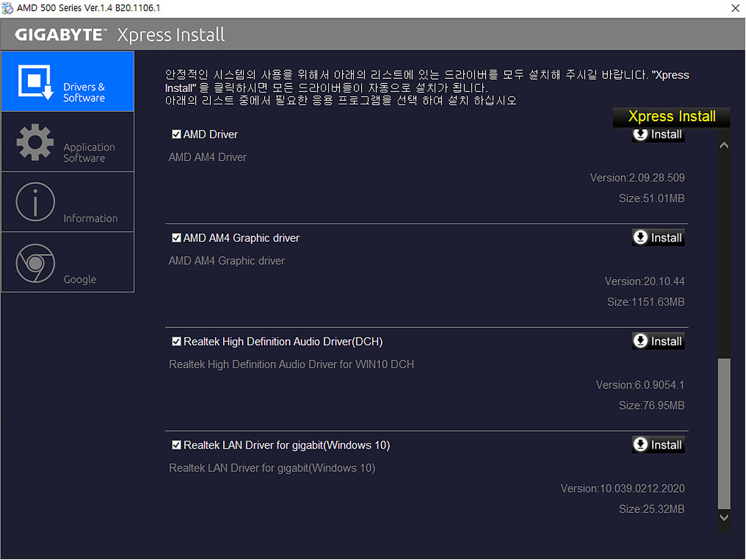Screen dimensions: 746x560
Task: Toggle Realtek High Definition Audio Driver checkbox
Action: [x=177, y=342]
